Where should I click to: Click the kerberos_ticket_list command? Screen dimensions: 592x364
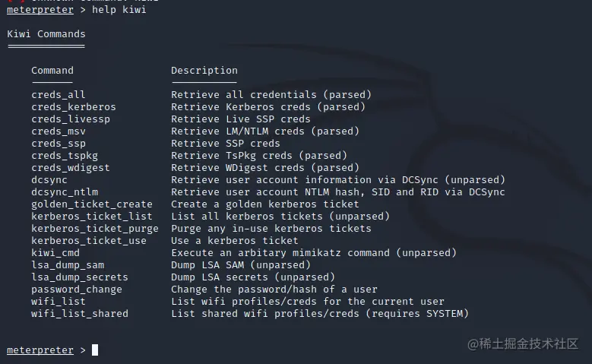(x=92, y=217)
